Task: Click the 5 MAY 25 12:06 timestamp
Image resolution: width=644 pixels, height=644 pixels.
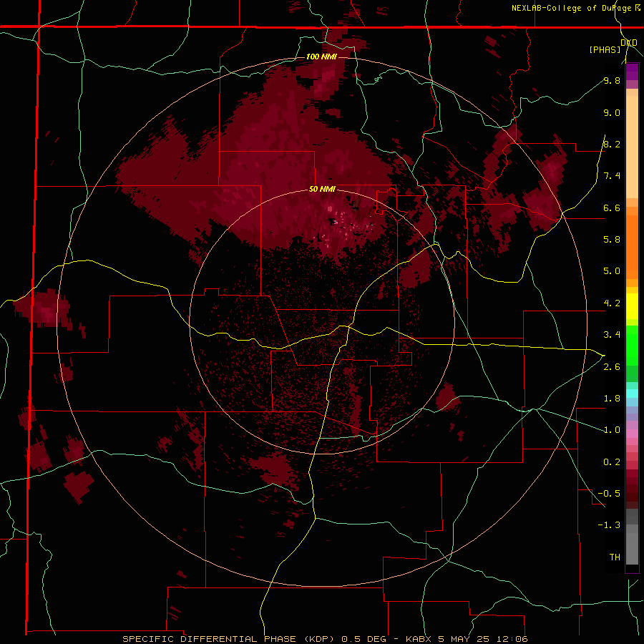Action: coord(482,639)
